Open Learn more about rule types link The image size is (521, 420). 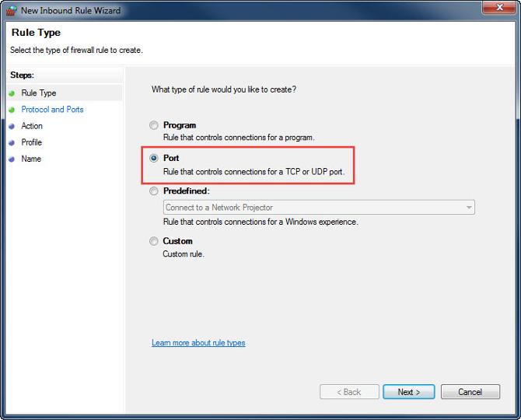point(198,342)
